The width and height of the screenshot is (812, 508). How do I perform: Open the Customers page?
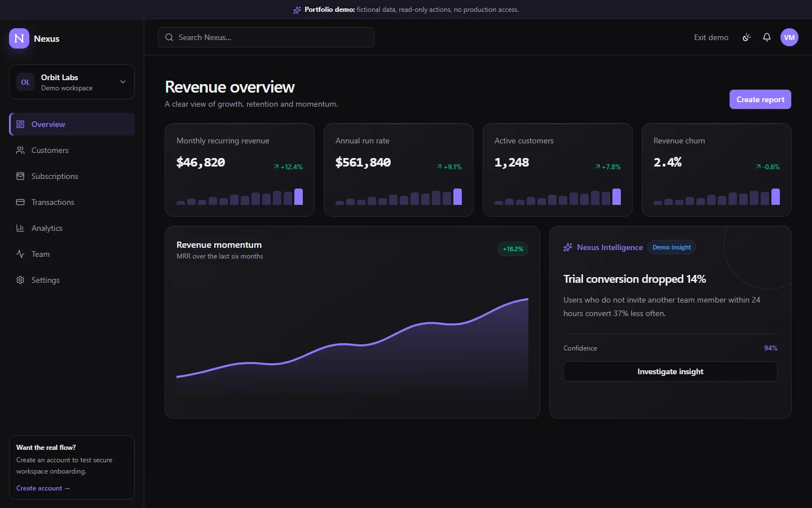coord(72,150)
